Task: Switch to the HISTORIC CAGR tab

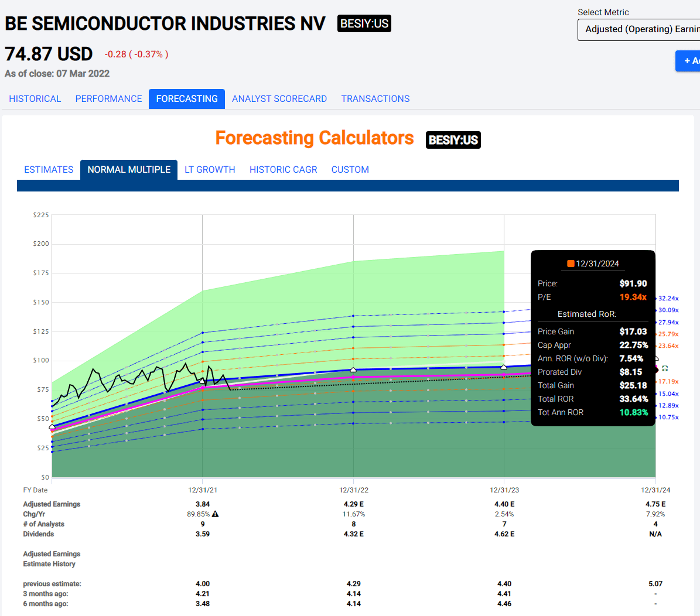Action: [283, 170]
